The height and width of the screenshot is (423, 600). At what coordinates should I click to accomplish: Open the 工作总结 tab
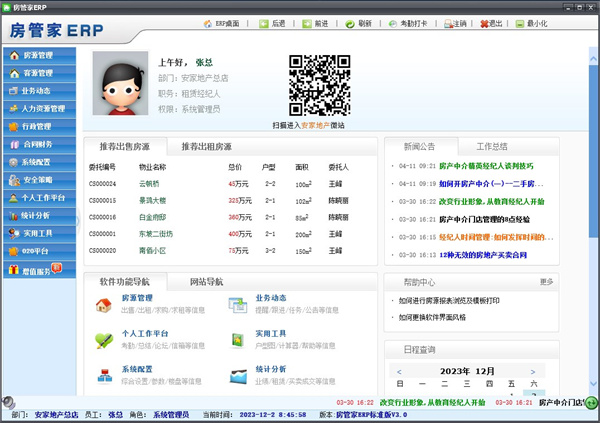pyautogui.click(x=493, y=146)
